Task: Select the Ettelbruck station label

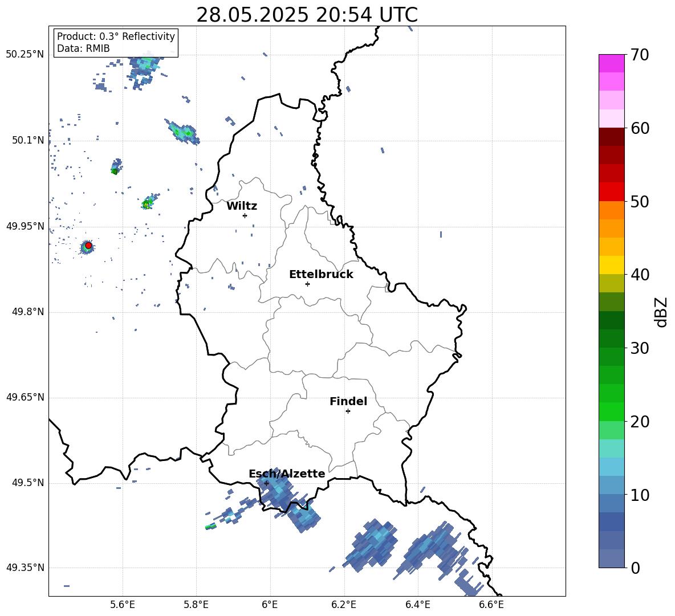Action: pos(321,275)
